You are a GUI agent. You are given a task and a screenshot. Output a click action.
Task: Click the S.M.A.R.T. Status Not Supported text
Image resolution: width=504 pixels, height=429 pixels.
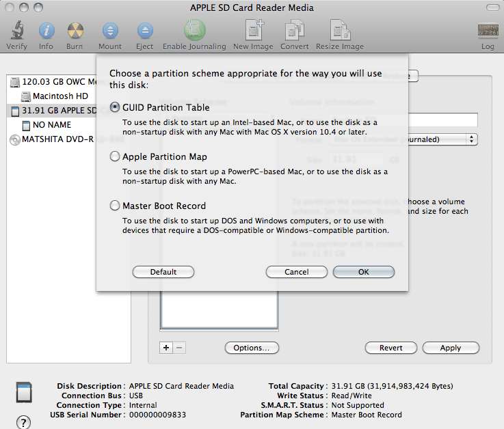click(x=358, y=405)
